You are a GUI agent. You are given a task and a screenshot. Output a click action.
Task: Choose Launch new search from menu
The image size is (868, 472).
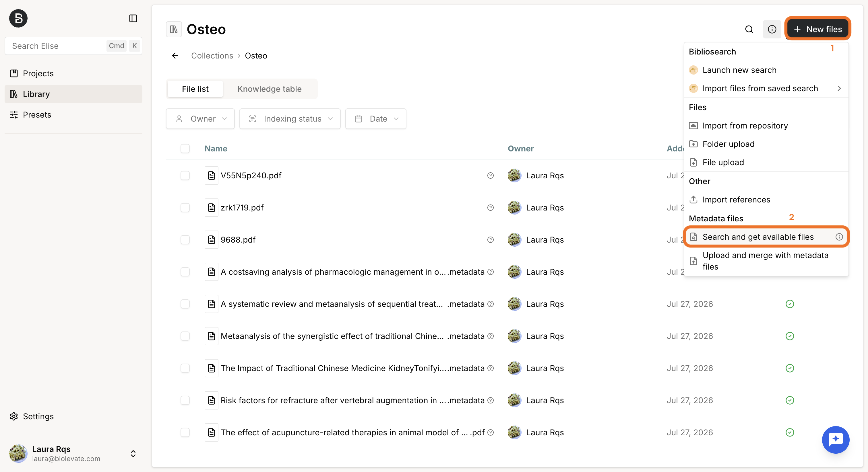(x=766, y=70)
